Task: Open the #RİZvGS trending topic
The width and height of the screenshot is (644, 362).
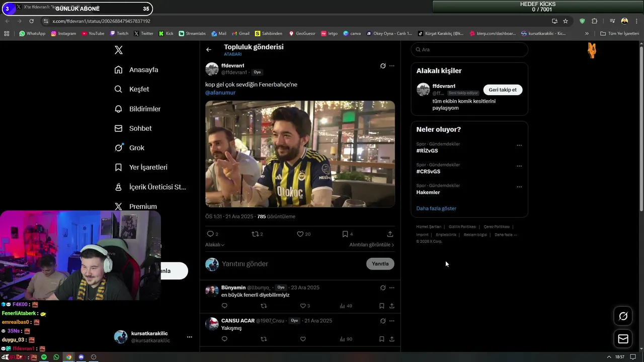Action: click(427, 151)
